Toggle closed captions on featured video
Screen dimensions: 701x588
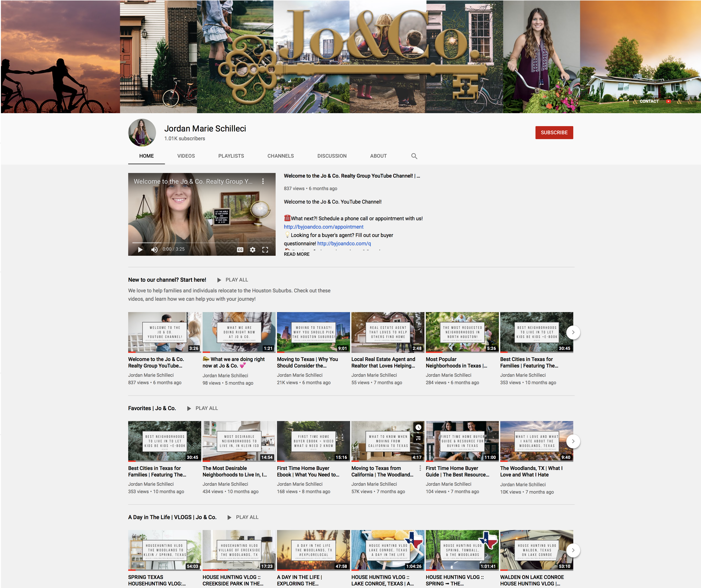[x=240, y=249]
